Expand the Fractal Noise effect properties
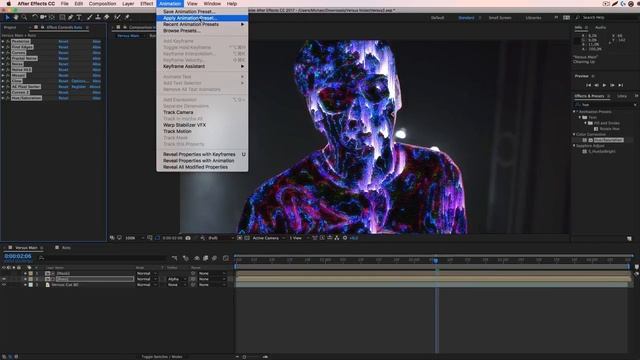 pyautogui.click(x=3, y=58)
